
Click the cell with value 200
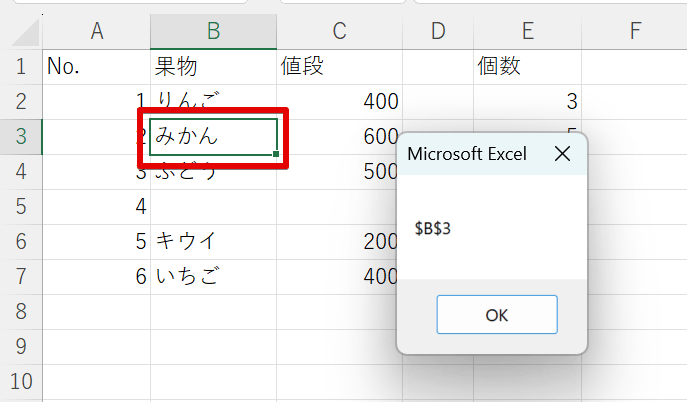336,242
